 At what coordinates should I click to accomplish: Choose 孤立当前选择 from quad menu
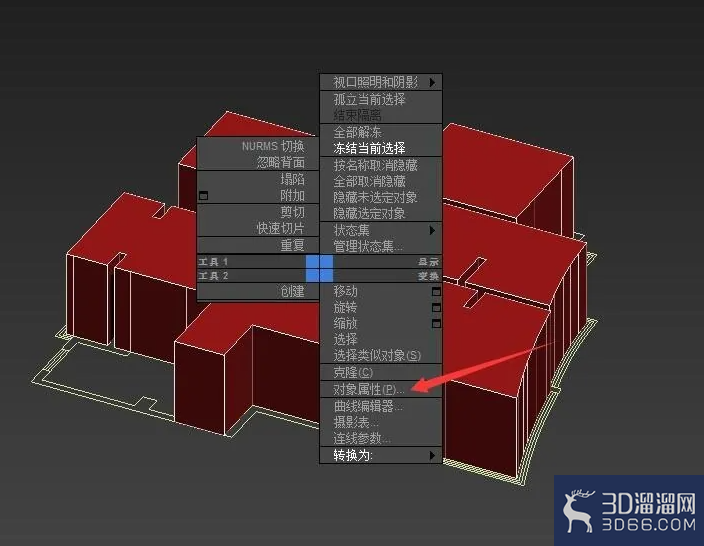coord(381,99)
